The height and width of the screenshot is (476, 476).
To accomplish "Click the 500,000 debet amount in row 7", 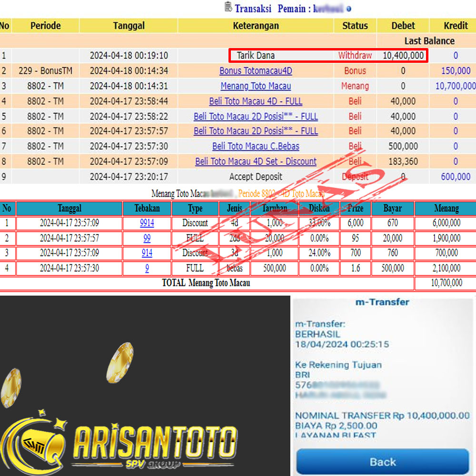I will coord(403,146).
